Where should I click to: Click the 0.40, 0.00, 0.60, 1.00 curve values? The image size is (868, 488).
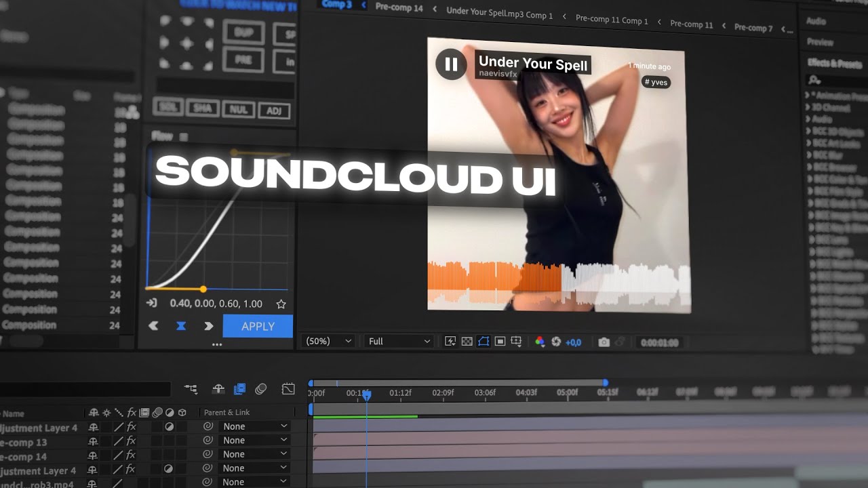pyautogui.click(x=216, y=304)
